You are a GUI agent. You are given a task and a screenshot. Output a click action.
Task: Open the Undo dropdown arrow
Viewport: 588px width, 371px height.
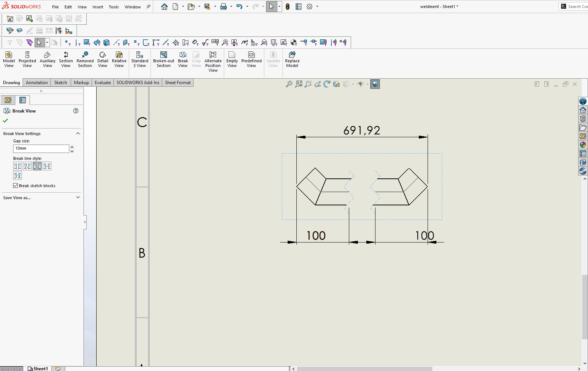(247, 7)
